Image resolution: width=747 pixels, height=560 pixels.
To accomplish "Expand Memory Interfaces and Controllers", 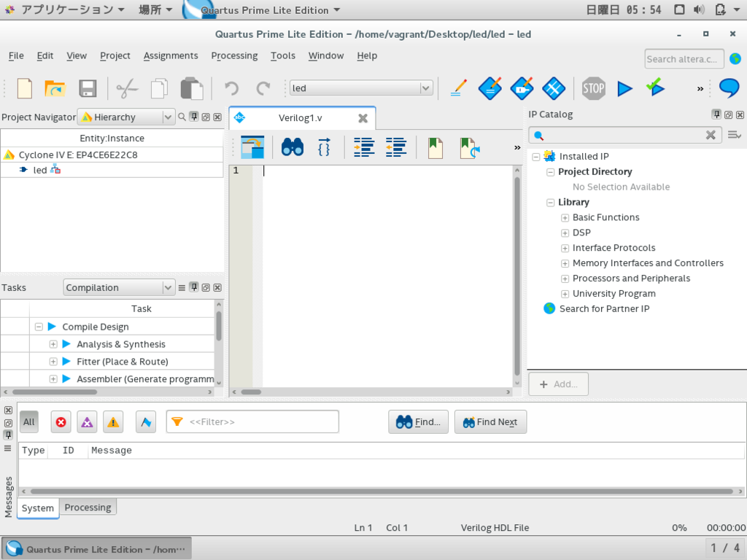I will pos(565,263).
